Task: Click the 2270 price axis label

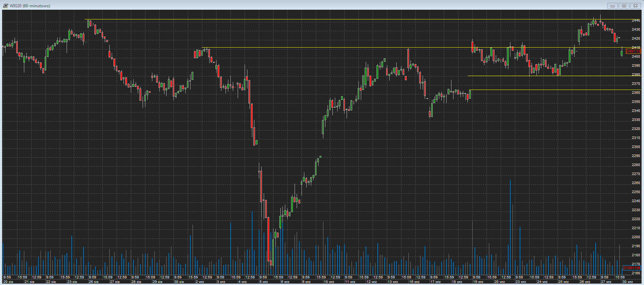Action: click(636, 174)
